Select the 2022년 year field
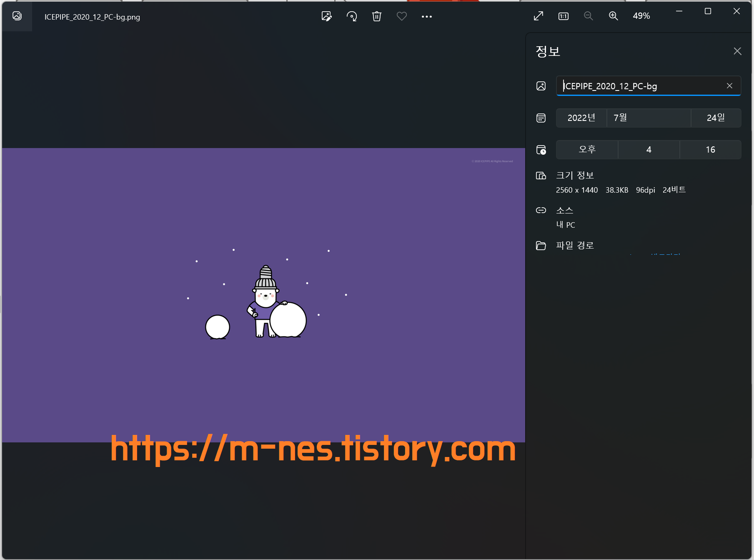This screenshot has height=560, width=754. [581, 118]
